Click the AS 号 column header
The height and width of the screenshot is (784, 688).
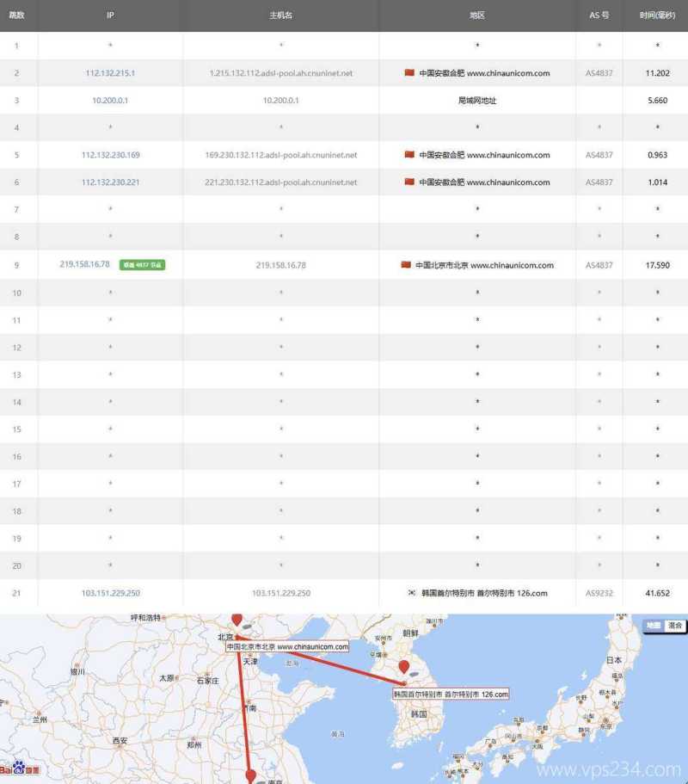click(x=599, y=15)
